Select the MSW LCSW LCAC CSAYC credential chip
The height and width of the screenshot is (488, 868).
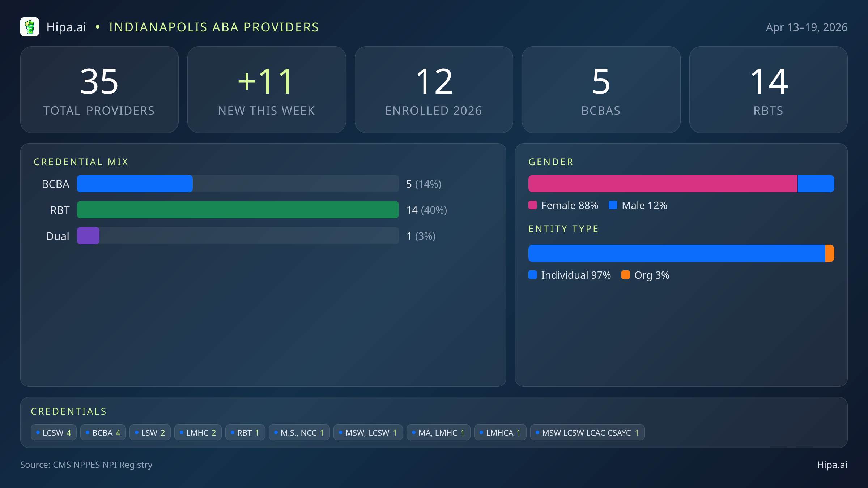coord(587,432)
